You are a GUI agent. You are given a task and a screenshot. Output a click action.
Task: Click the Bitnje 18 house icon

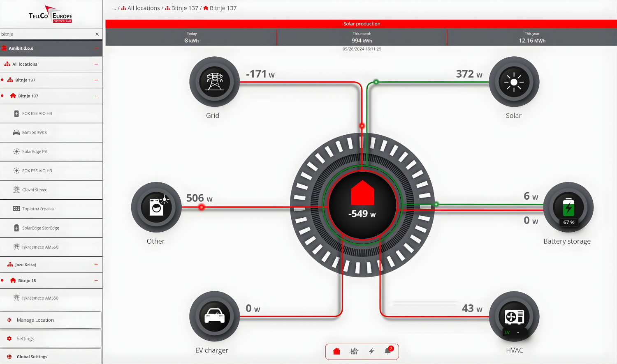(x=13, y=281)
